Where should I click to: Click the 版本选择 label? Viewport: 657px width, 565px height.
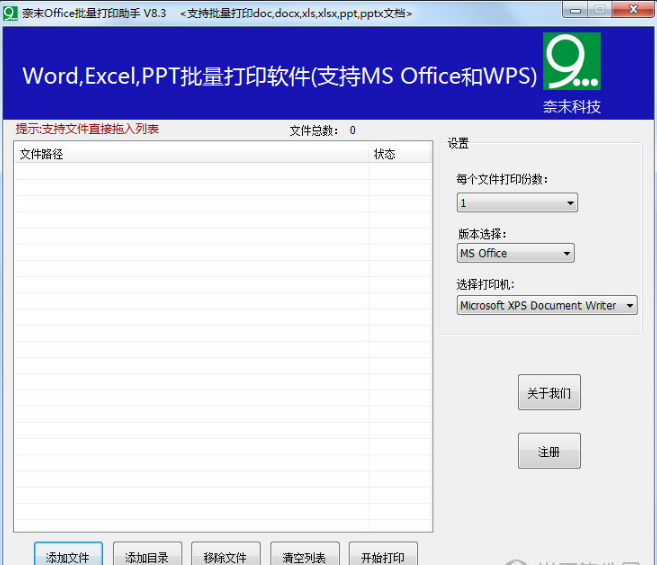click(482, 234)
